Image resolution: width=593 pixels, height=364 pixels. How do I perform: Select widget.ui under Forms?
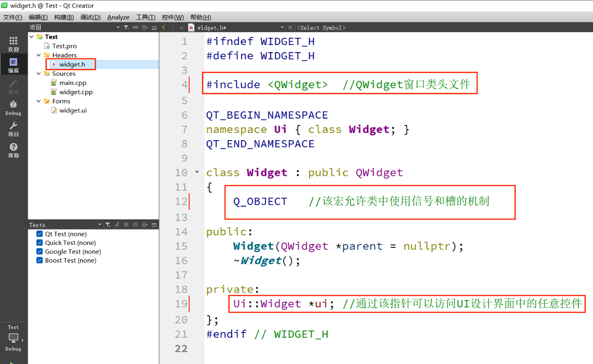[73, 110]
